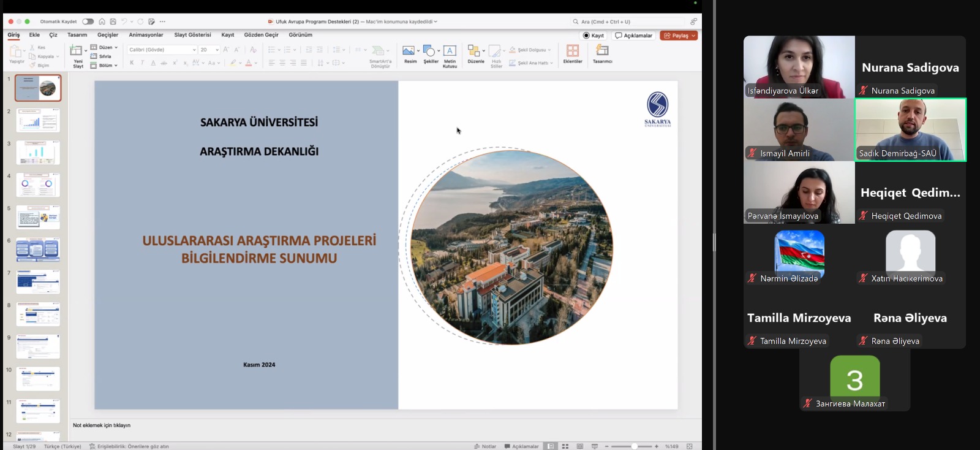Open the Ekle ribbon tab

(34, 35)
